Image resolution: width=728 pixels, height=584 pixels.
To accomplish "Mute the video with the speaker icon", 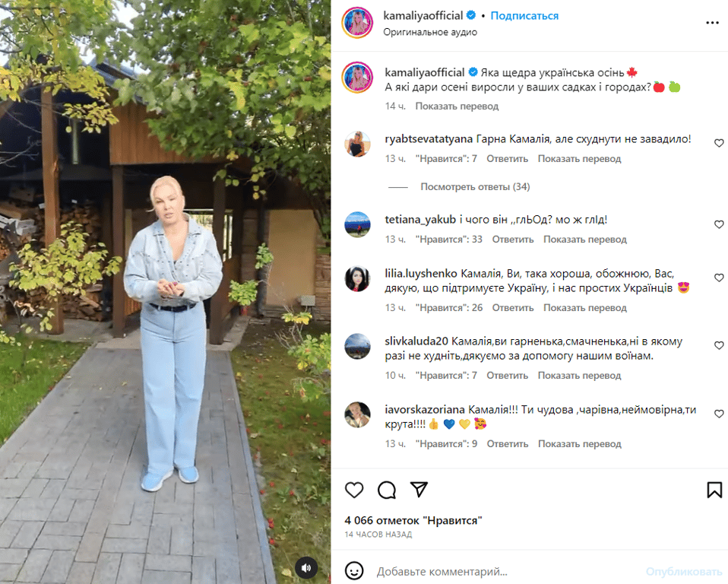I will 306,567.
